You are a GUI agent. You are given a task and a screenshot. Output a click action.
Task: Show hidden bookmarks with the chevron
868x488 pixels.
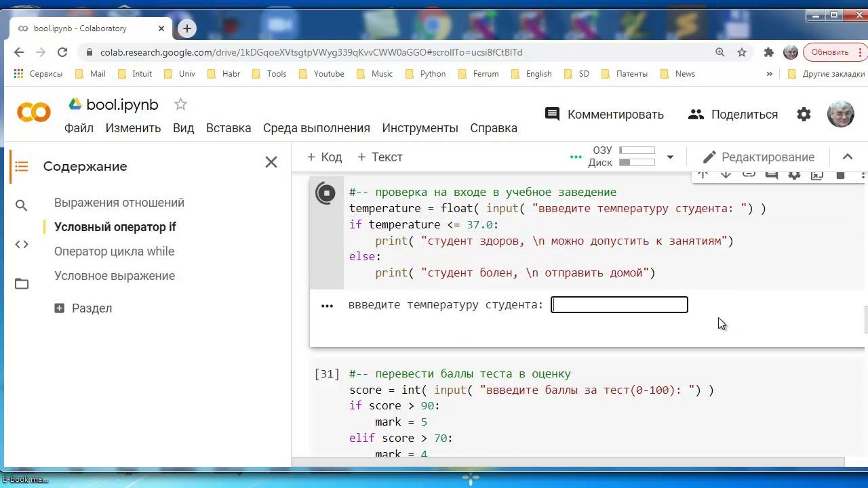tap(769, 74)
